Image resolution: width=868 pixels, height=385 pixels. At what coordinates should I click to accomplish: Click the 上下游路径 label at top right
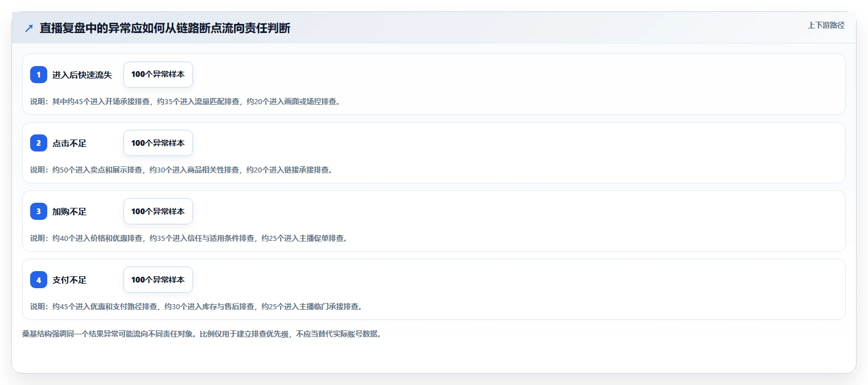[826, 25]
